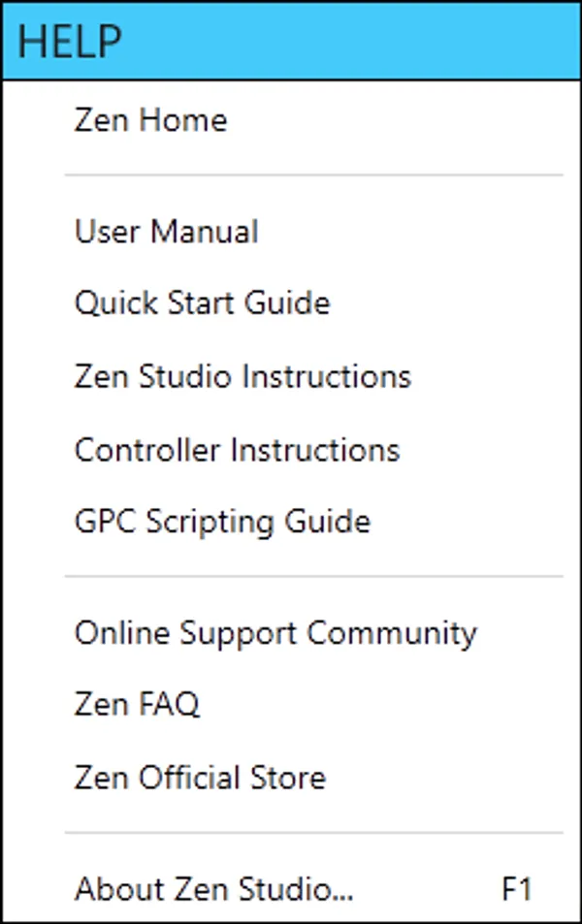Open Zen Studio Instructions
This screenshot has height=924, width=582.
coord(242,375)
